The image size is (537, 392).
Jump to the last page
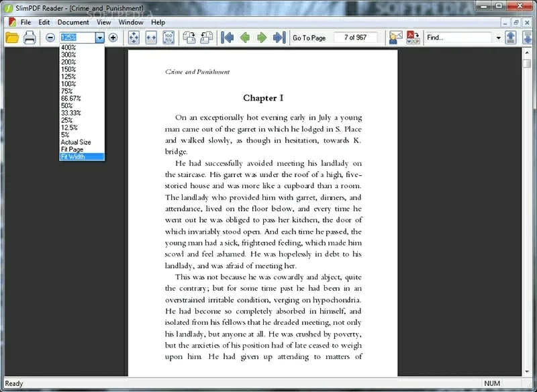coord(280,38)
